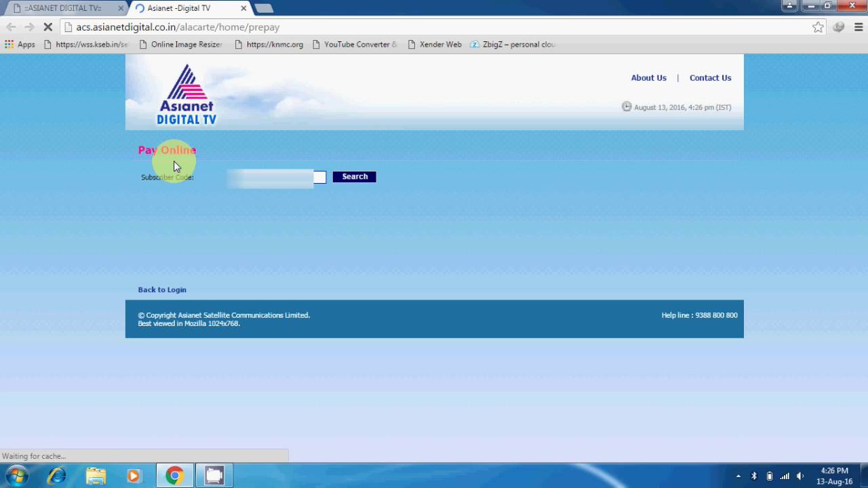Open the Apps shortcut in bookmarks bar
868x488 pixels.
coord(20,45)
